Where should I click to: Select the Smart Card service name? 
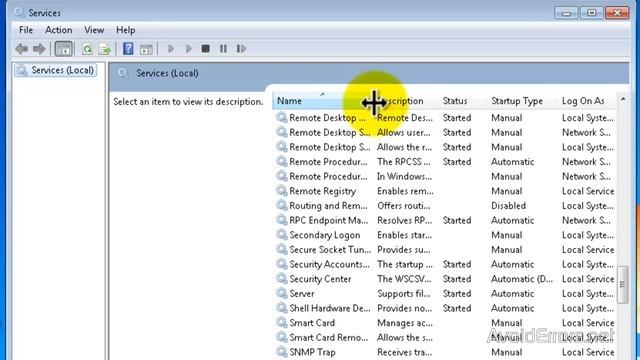(x=312, y=323)
